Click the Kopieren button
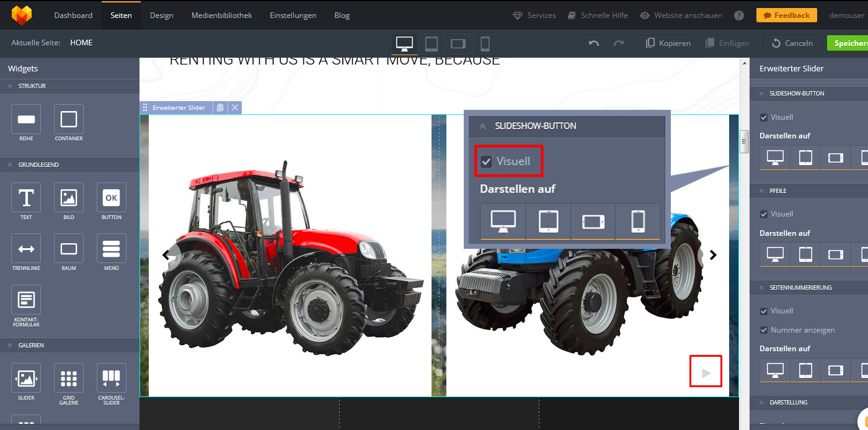Image resolution: width=868 pixels, height=430 pixels. pyautogui.click(x=668, y=43)
